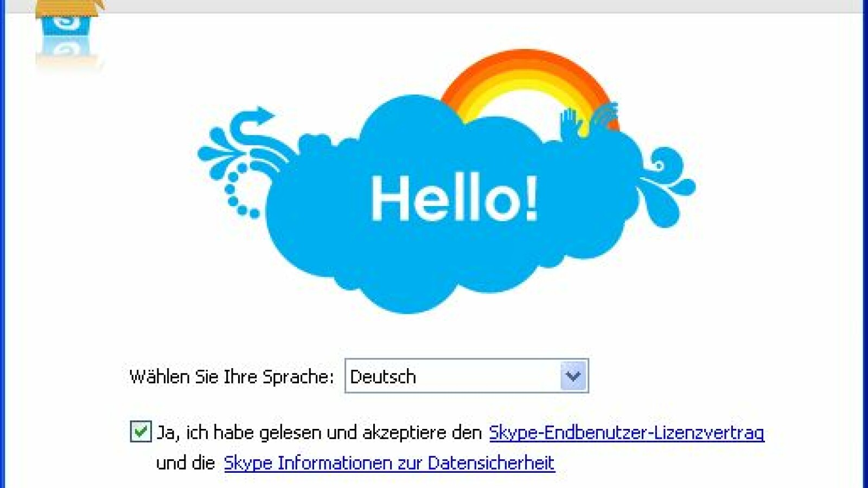Open the Skype-Endbenutzer-Lizenzvertrag link
This screenshot has height=488, width=868.
(627, 433)
